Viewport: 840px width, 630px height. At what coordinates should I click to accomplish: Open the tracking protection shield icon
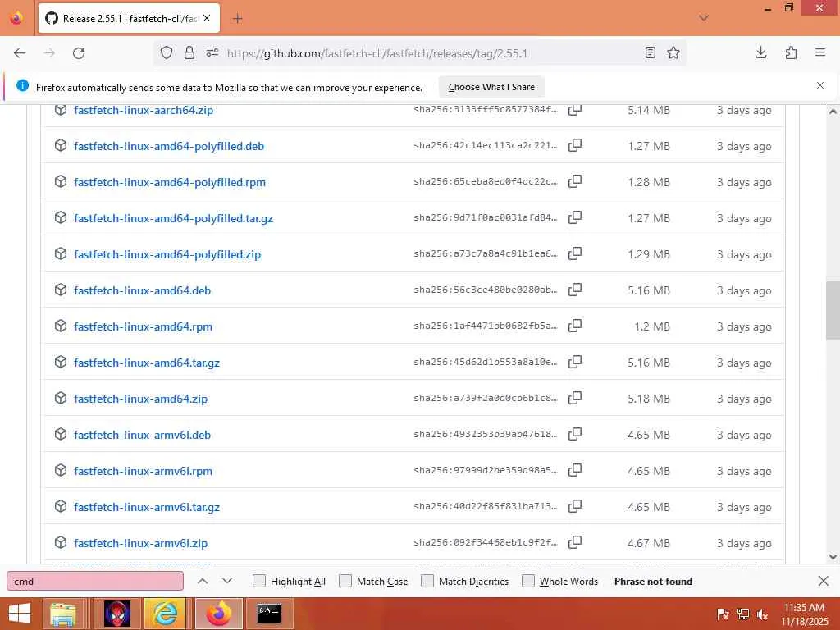pos(167,53)
